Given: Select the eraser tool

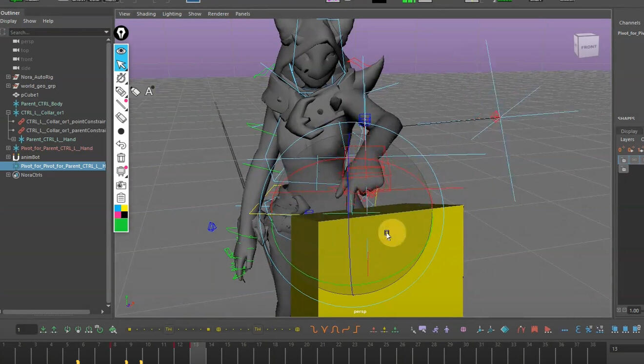Looking at the screenshot, I should coord(121,118).
